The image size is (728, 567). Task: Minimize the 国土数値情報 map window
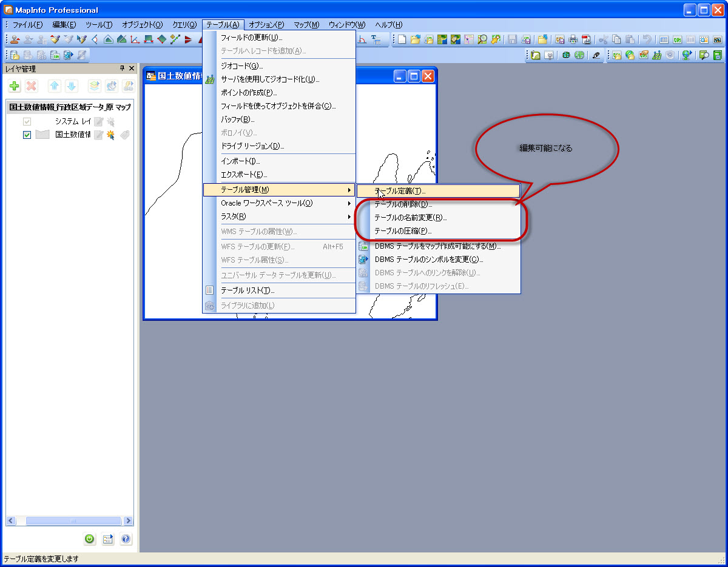click(x=400, y=76)
